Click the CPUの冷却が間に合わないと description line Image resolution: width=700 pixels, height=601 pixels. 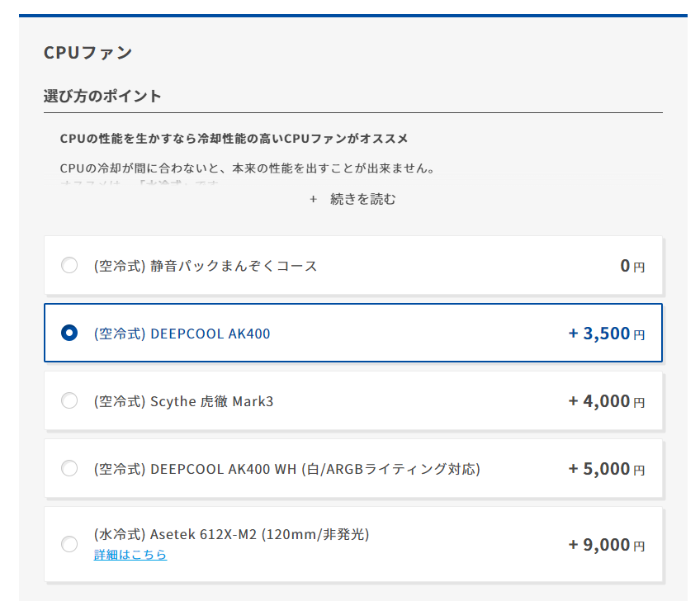[x=248, y=168]
